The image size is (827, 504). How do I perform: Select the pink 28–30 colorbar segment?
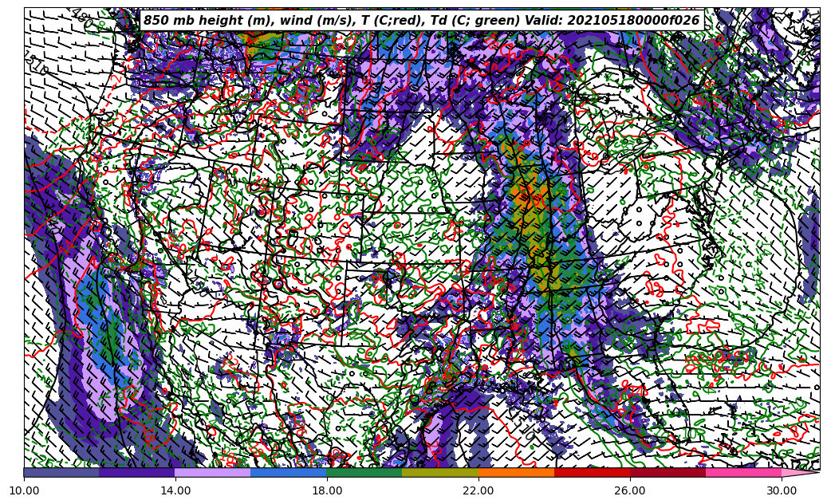click(x=743, y=473)
